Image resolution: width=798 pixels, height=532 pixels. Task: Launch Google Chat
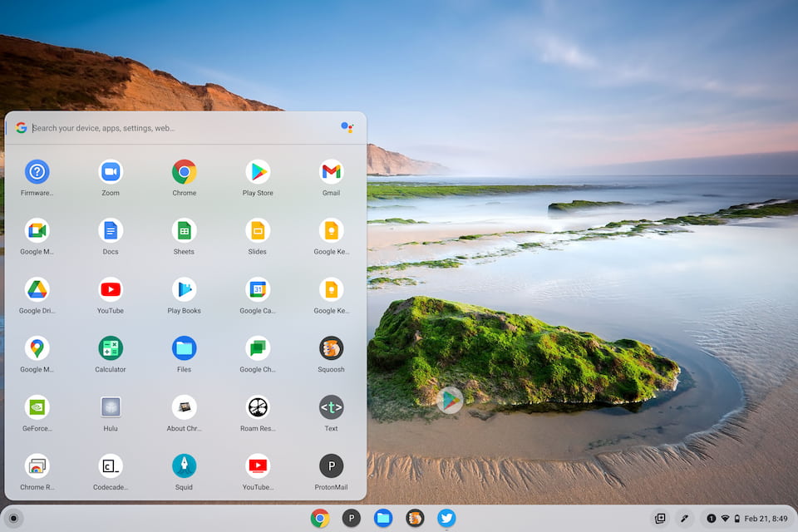click(x=258, y=348)
